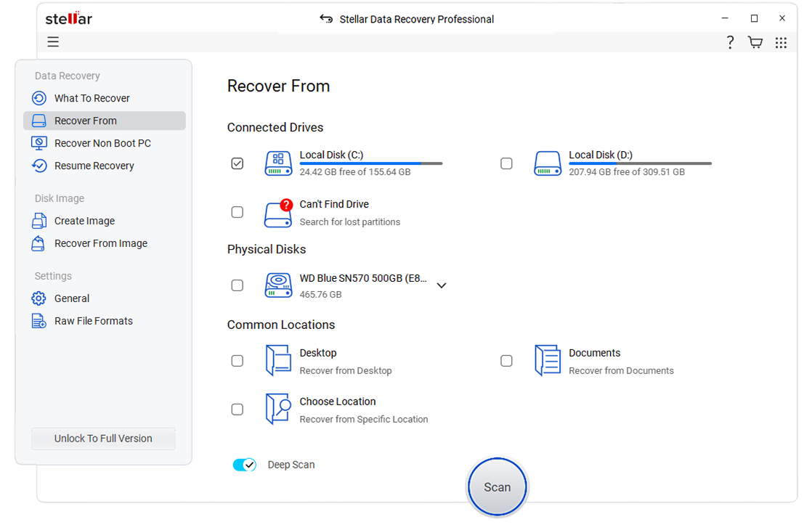Screen dimensions: 812x525
Task: Open the hamburger menu
Action: pyautogui.click(x=52, y=41)
